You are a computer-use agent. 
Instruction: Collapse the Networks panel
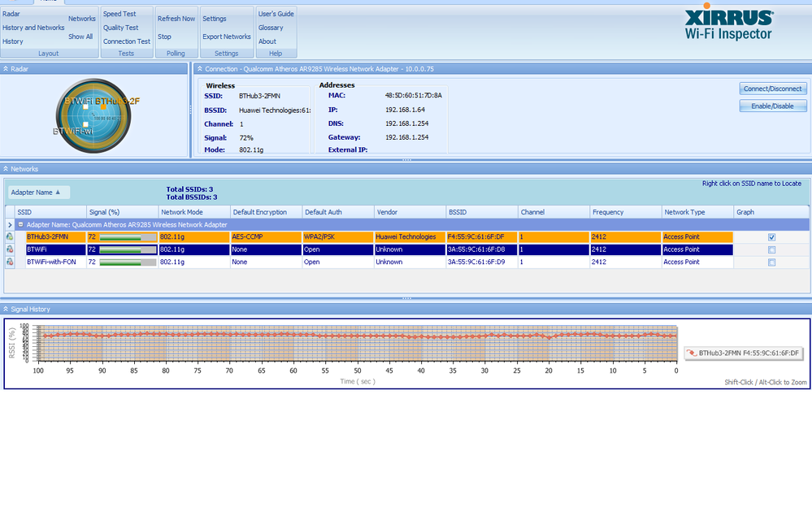[6, 169]
